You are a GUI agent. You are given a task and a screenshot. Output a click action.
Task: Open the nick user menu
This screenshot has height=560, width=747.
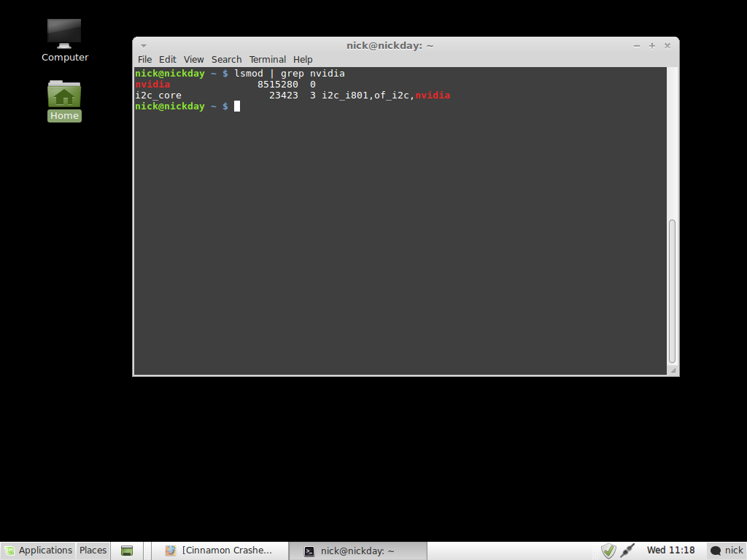[x=727, y=551]
